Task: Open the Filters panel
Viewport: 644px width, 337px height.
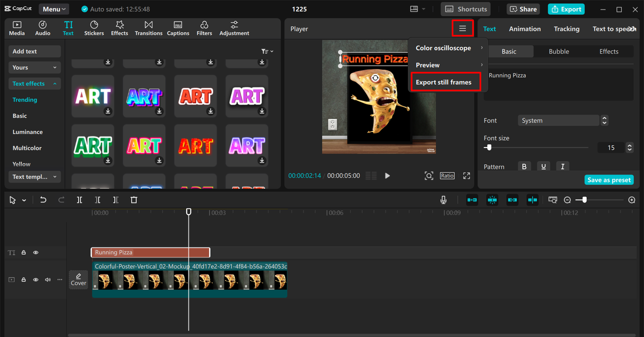Action: (x=204, y=28)
